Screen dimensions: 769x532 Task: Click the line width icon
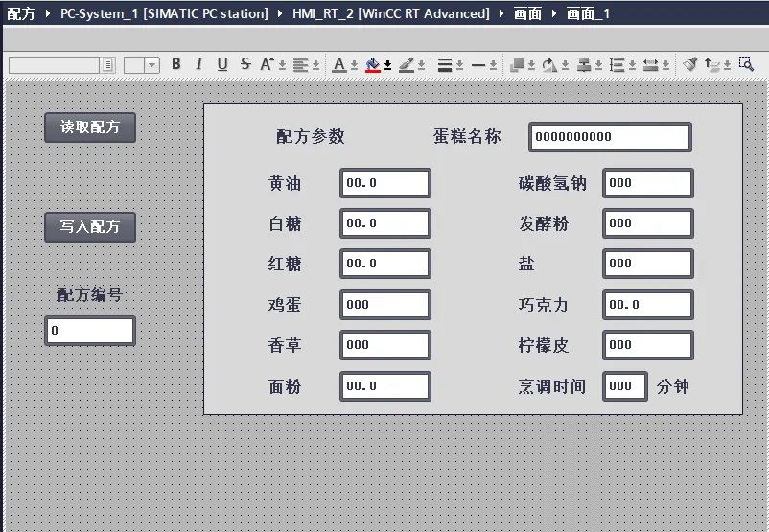tap(444, 65)
